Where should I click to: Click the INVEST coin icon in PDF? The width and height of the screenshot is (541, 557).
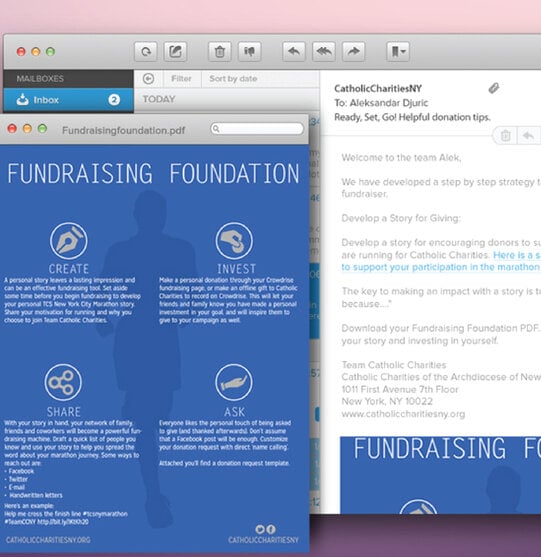coord(234,241)
